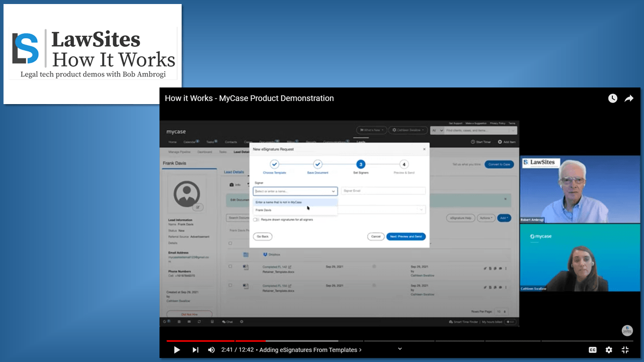Change the Rows Per Page selector

pyautogui.click(x=502, y=312)
